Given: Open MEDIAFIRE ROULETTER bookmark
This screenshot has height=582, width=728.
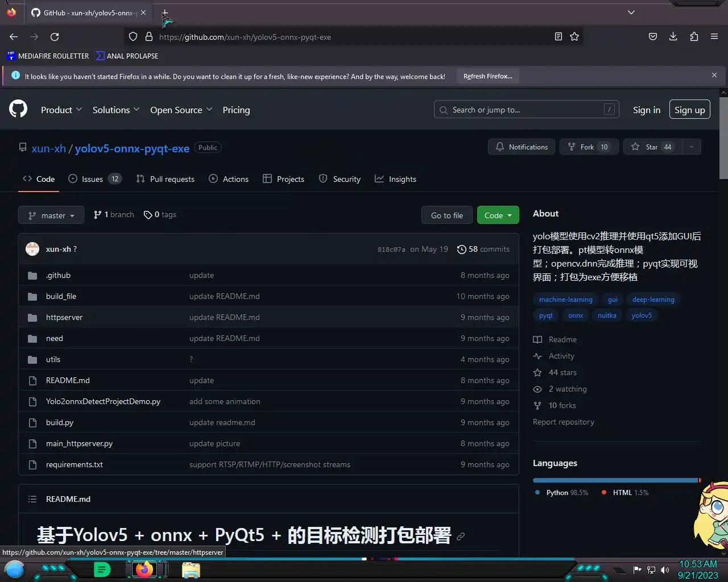Looking at the screenshot, I should [x=48, y=56].
